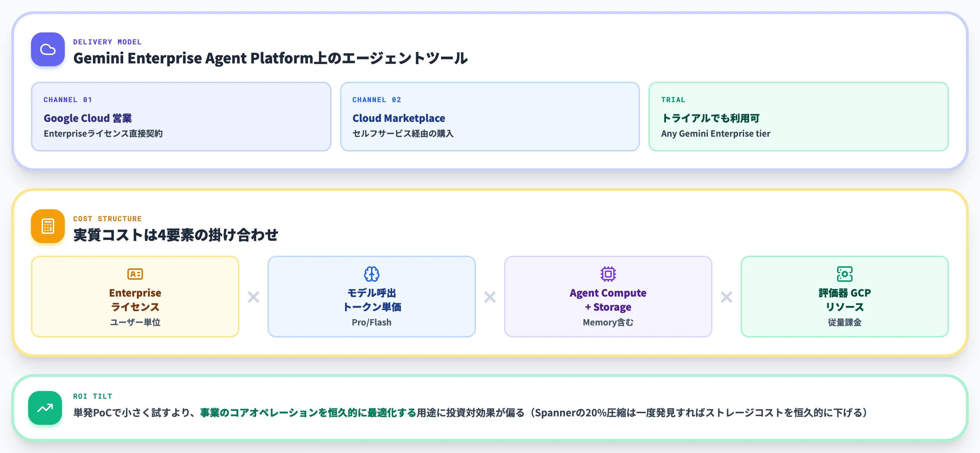Click the Enterpriseライセンス直接契約 text
The width and height of the screenshot is (980, 453).
[x=103, y=134]
